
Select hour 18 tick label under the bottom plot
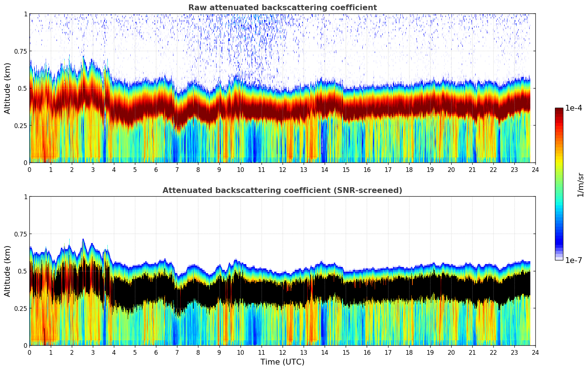tap(409, 353)
